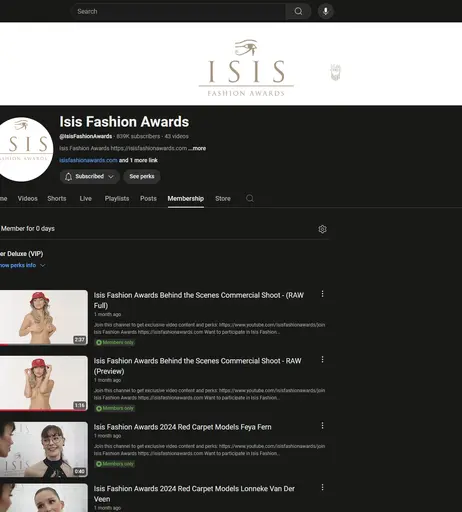This screenshot has width=462, height=512.
Task: Open 'Red Carpet Models Lonneke Van Der Veen' title
Action: coord(194,494)
